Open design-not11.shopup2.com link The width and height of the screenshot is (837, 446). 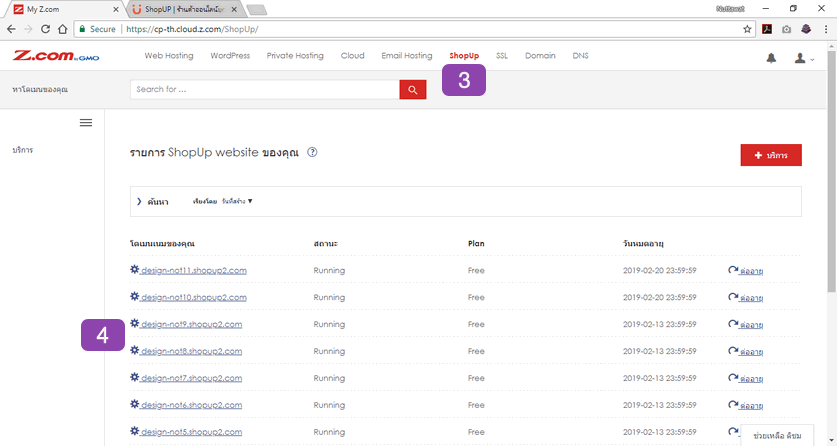point(194,270)
